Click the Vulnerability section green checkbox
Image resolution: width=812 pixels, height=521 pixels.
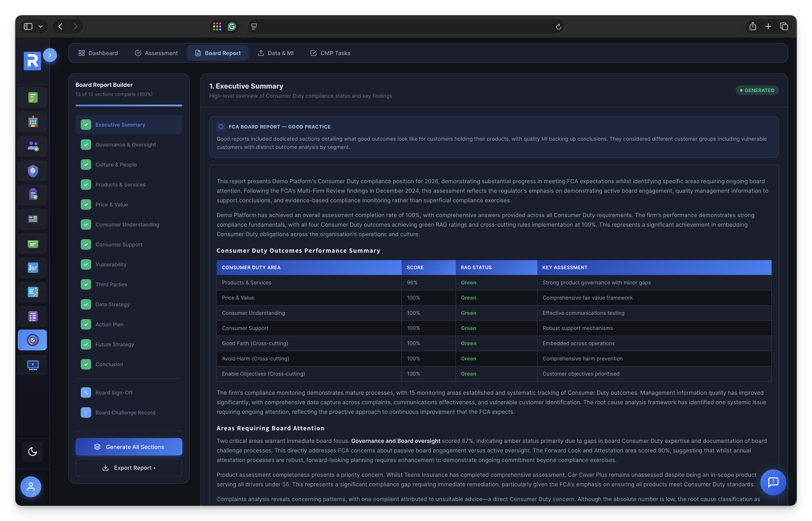coord(86,264)
